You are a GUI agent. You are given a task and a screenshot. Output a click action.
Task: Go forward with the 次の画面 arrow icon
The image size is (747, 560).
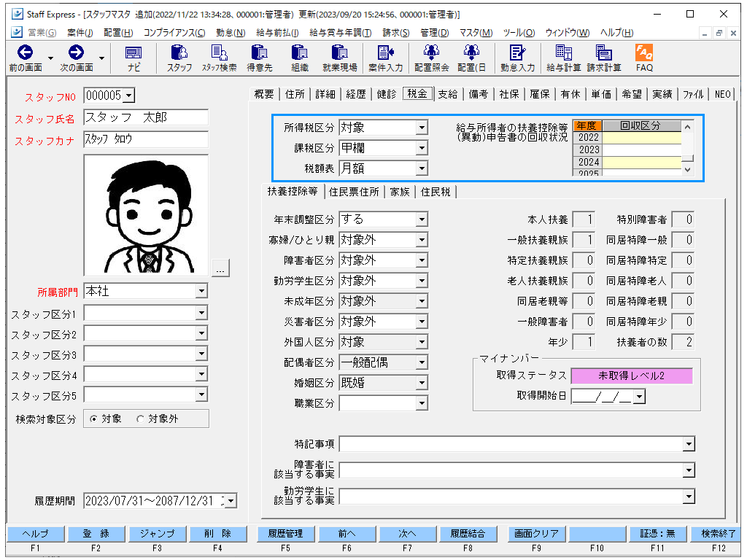point(76,52)
